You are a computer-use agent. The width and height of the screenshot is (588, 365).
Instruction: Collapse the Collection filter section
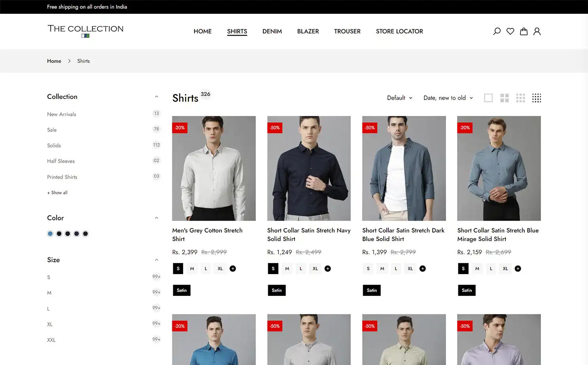point(157,96)
